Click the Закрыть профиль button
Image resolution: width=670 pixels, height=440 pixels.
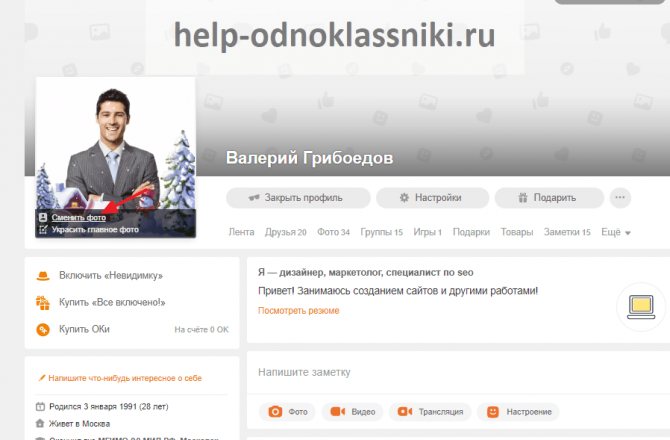click(298, 198)
